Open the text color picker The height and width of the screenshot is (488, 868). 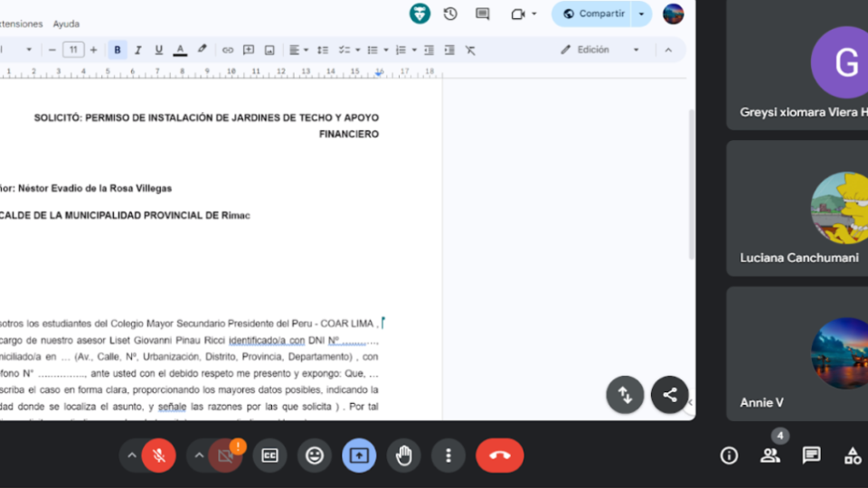tap(180, 50)
